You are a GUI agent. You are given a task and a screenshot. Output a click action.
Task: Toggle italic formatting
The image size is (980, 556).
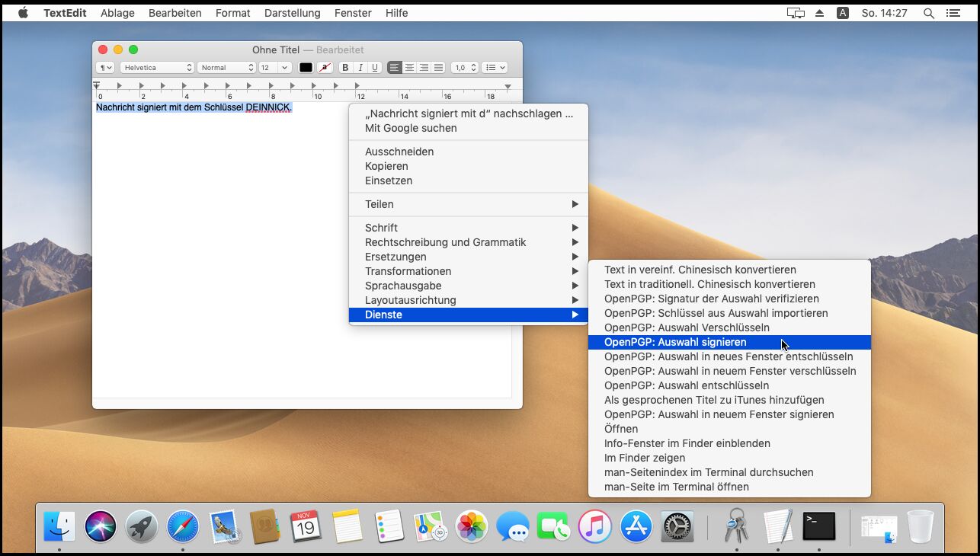point(360,68)
